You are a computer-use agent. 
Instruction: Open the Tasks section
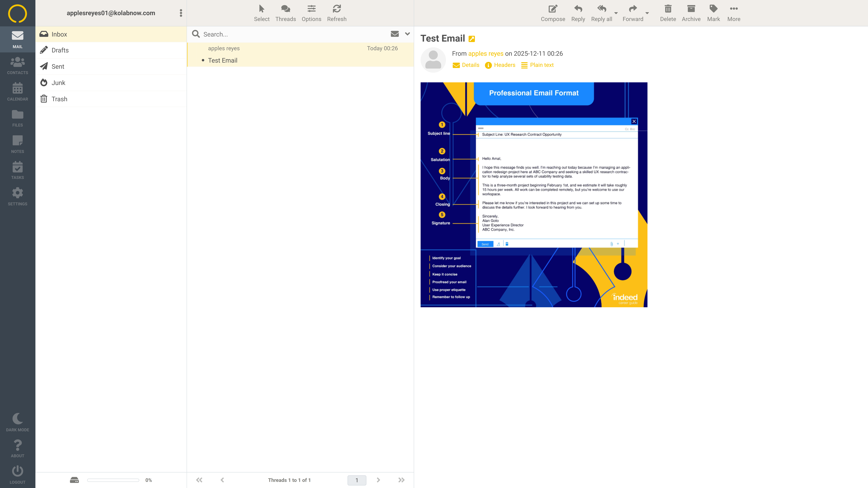coord(18,170)
